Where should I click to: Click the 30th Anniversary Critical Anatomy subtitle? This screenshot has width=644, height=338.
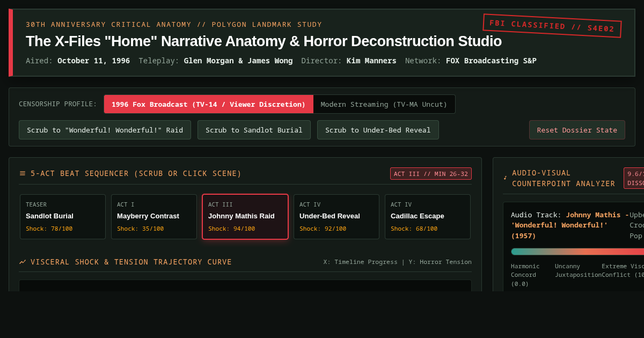click(174, 24)
